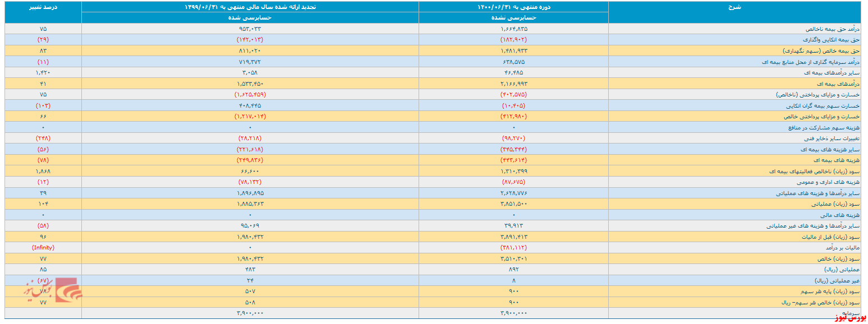Click row label 'تغییرات سایر ذخایر فنی'
The height and width of the screenshot is (324, 868).
(832, 138)
